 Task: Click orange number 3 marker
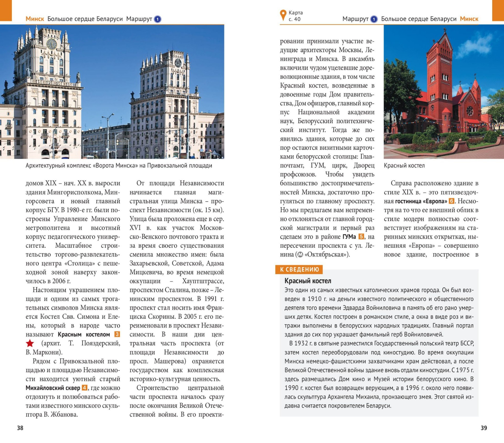pyautogui.click(x=117, y=334)
